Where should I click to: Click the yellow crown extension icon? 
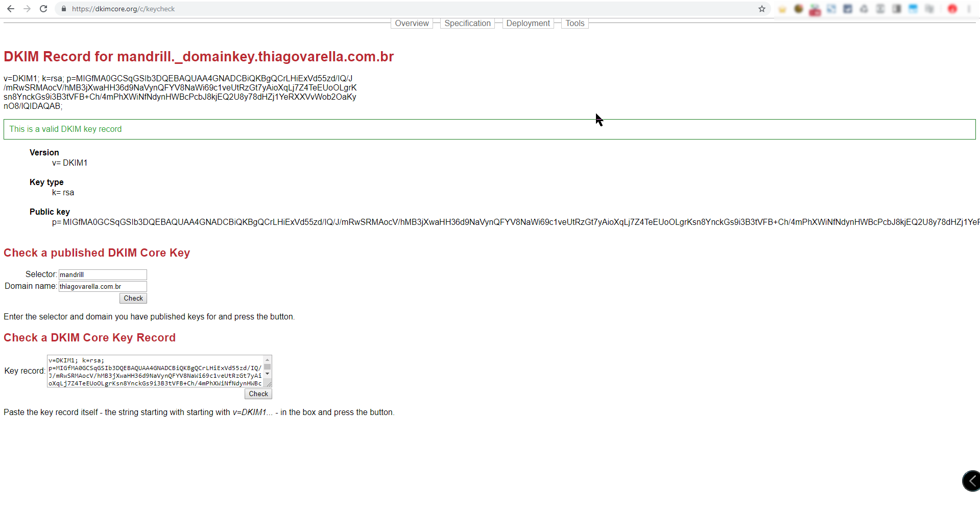pos(782,9)
